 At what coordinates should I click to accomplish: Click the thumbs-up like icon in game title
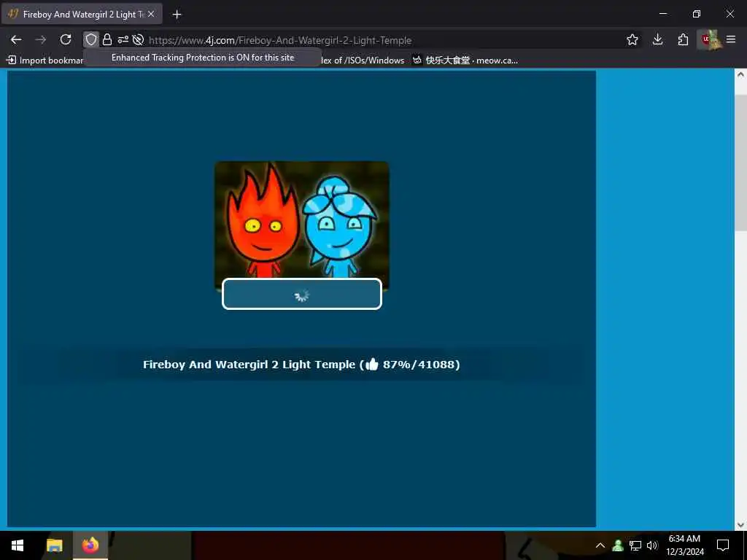(371, 365)
